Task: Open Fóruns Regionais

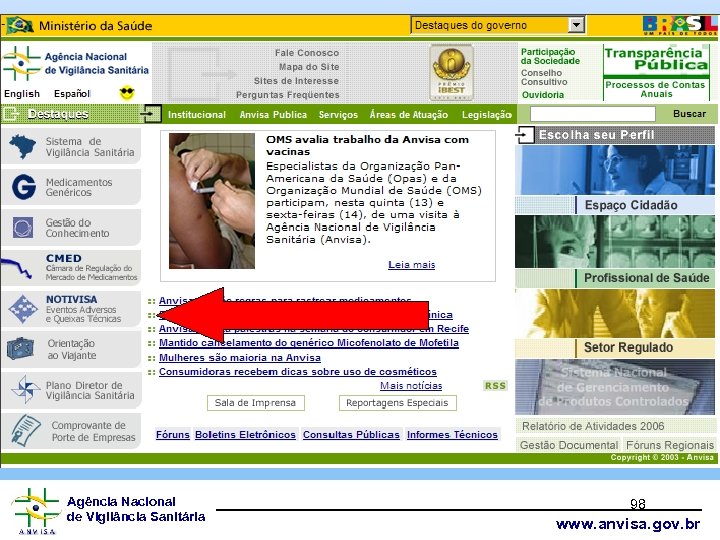Action: click(x=670, y=445)
